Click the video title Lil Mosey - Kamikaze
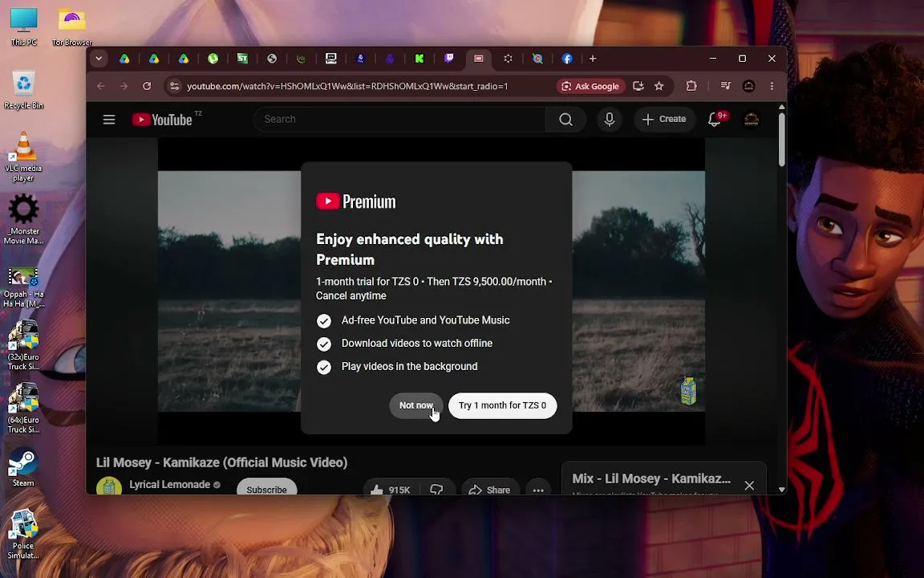Image resolution: width=924 pixels, height=578 pixels. 221,462
